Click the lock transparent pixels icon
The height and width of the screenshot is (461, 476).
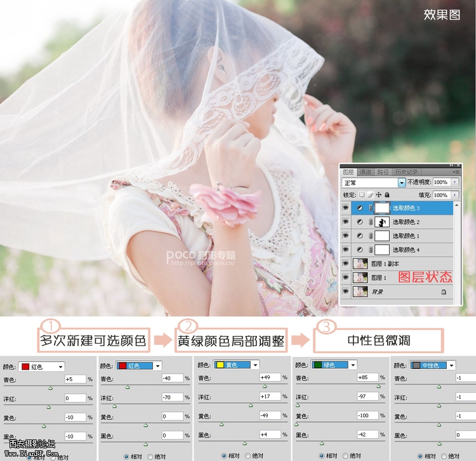362,195
